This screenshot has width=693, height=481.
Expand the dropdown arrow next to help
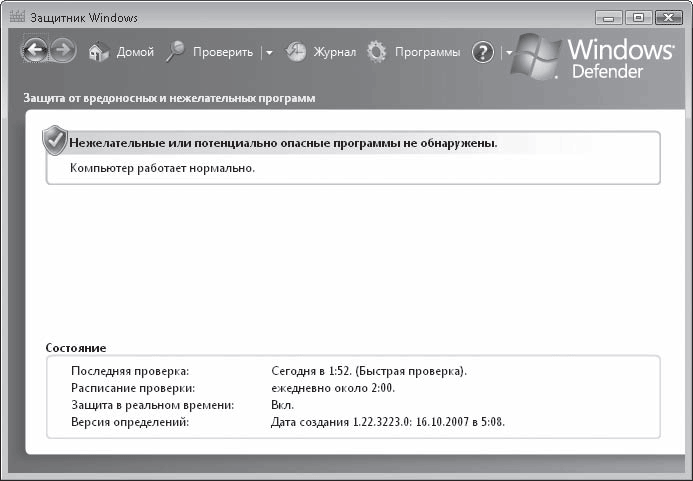click(x=508, y=53)
